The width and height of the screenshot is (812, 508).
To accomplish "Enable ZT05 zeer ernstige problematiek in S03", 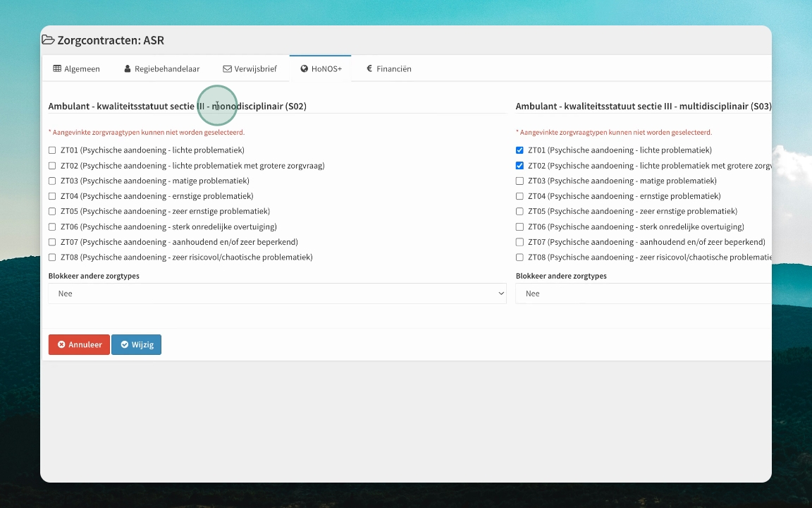I will 519,212.
